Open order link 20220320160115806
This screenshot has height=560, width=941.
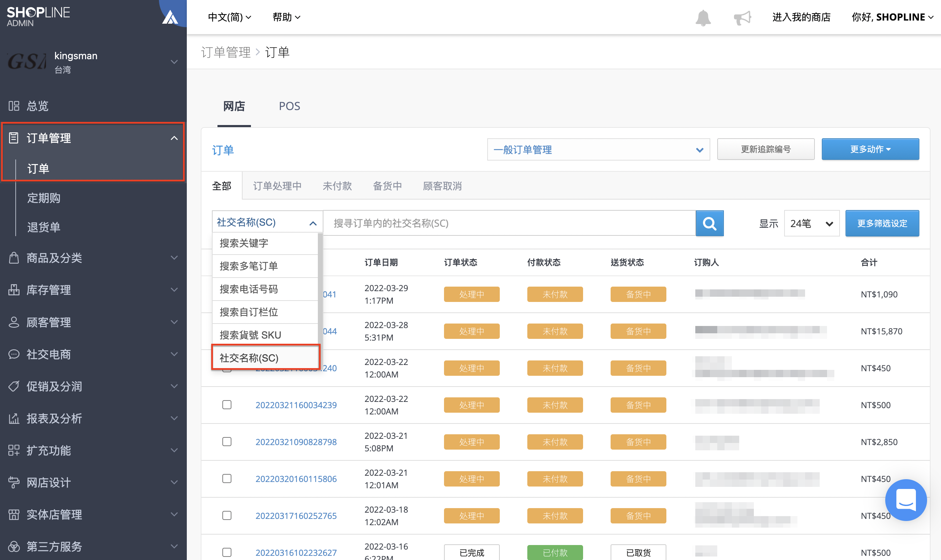tap(296, 479)
